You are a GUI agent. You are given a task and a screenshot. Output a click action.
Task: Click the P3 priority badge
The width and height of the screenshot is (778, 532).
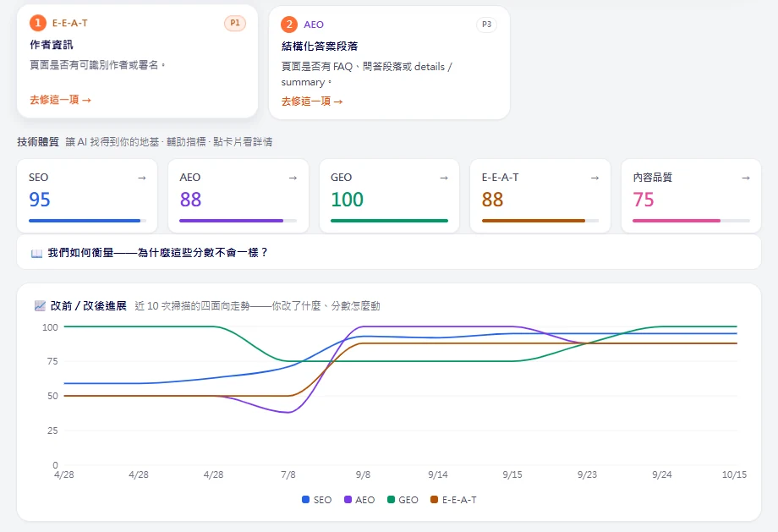pos(486,25)
